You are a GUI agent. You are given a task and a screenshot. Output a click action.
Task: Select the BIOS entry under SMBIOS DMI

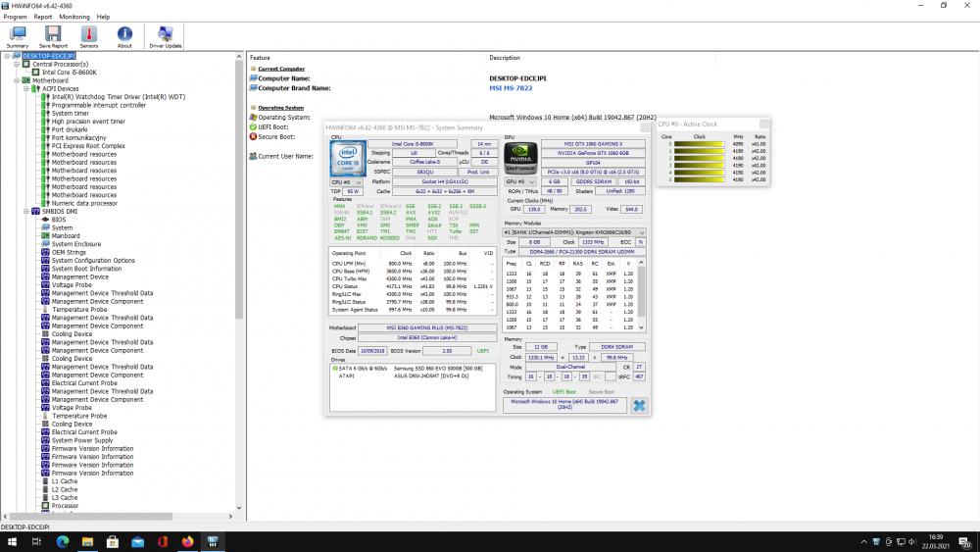coord(60,220)
